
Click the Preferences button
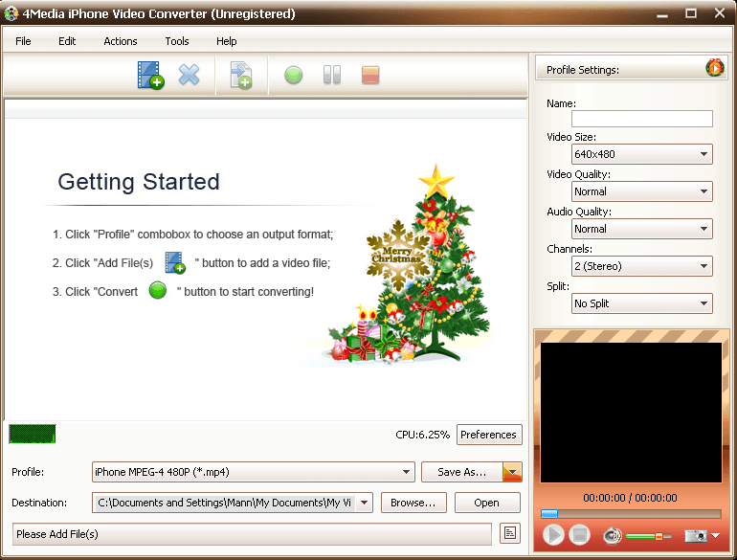[489, 435]
